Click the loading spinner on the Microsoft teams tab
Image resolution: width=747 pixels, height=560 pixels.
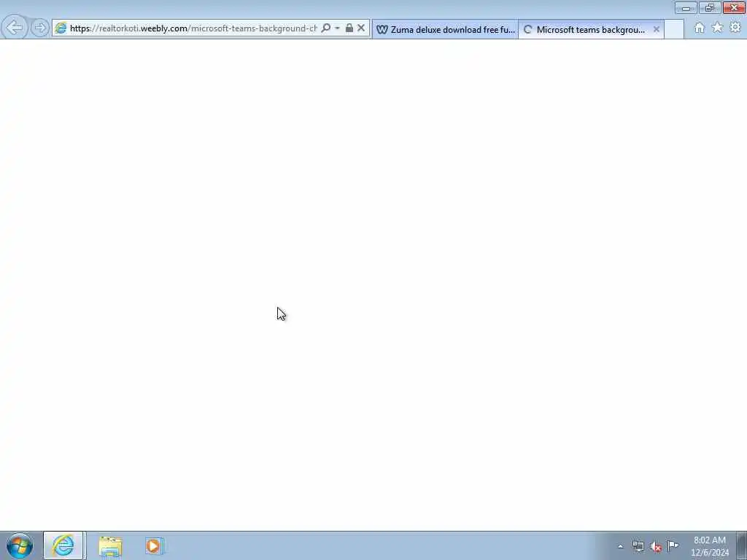pyautogui.click(x=527, y=29)
